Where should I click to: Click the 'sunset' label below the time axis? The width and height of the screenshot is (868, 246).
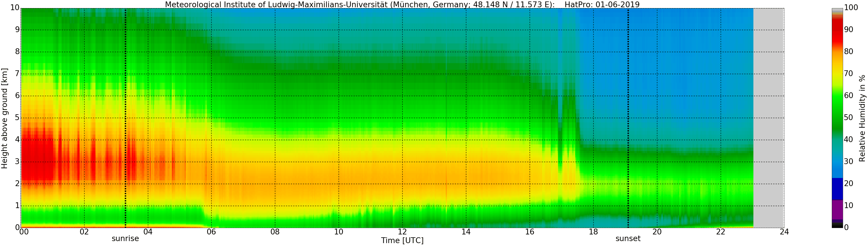coord(628,238)
